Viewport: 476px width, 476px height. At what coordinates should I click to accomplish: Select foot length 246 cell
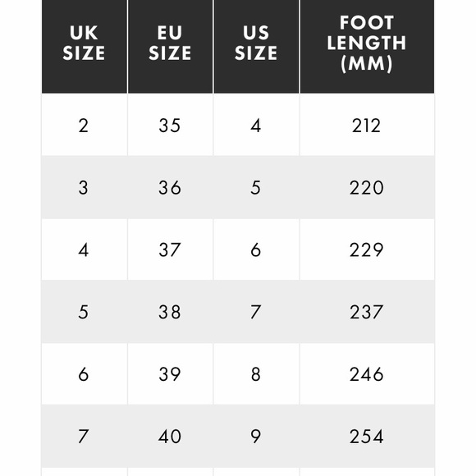tap(367, 374)
